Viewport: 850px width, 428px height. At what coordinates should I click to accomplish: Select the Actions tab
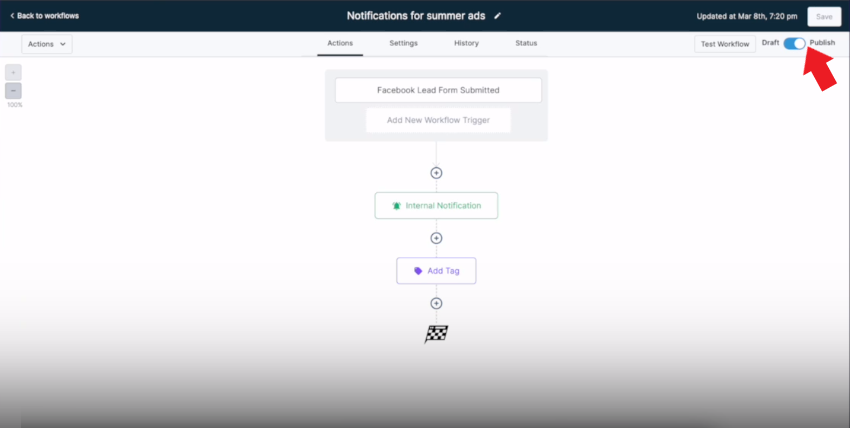click(340, 43)
